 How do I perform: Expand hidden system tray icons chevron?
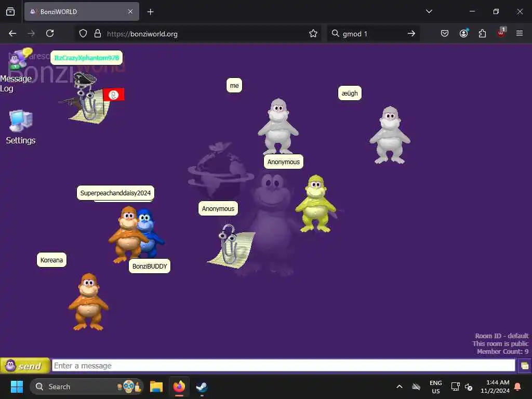pyautogui.click(x=400, y=387)
